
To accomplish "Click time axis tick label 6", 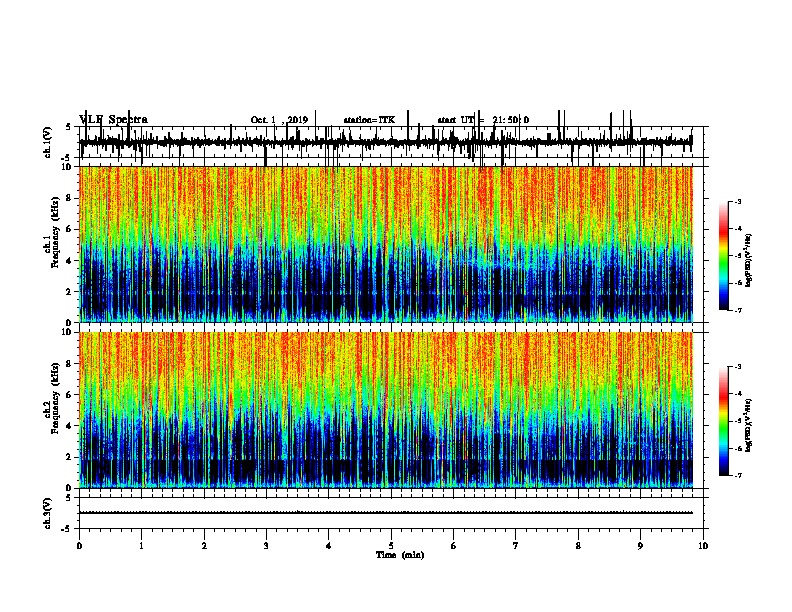I will (x=454, y=546).
